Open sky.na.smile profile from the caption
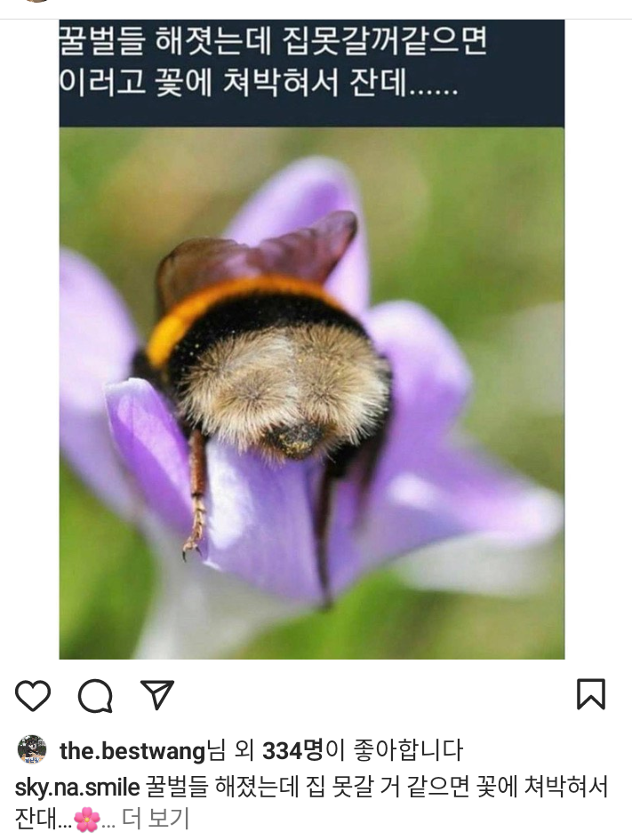Screen dimensions: 632x840 click(77, 788)
